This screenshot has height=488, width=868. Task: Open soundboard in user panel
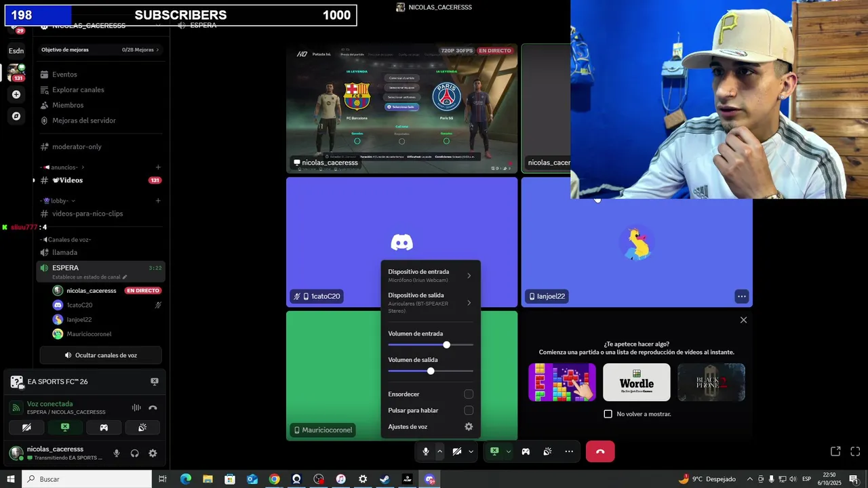142,428
